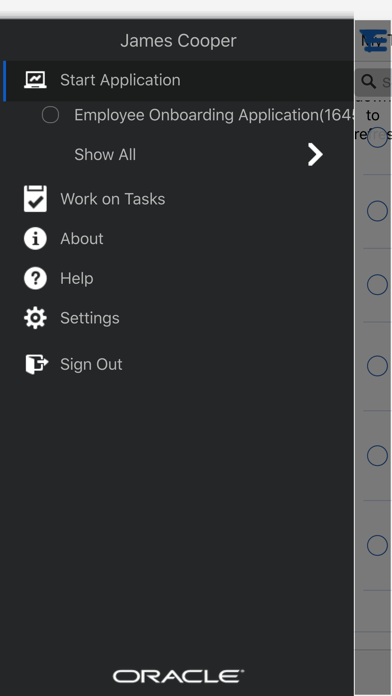Click the Settings gear icon

coord(35,318)
